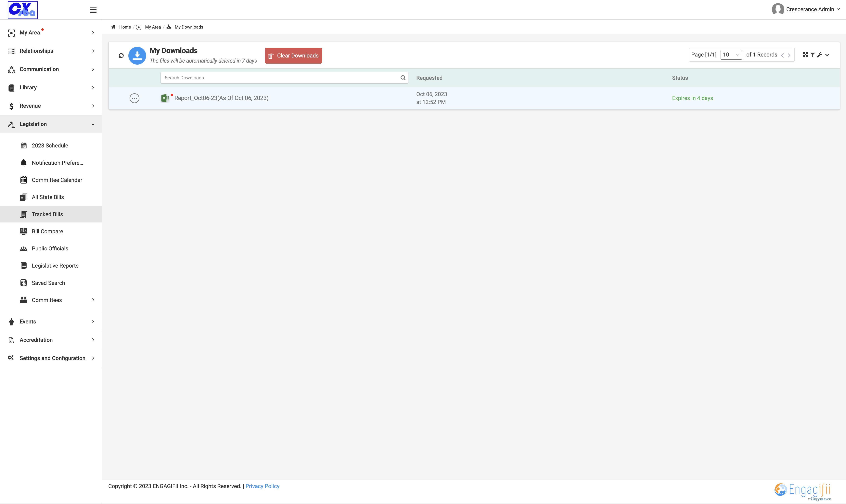Click the CX logo
846x504 pixels.
(23, 10)
